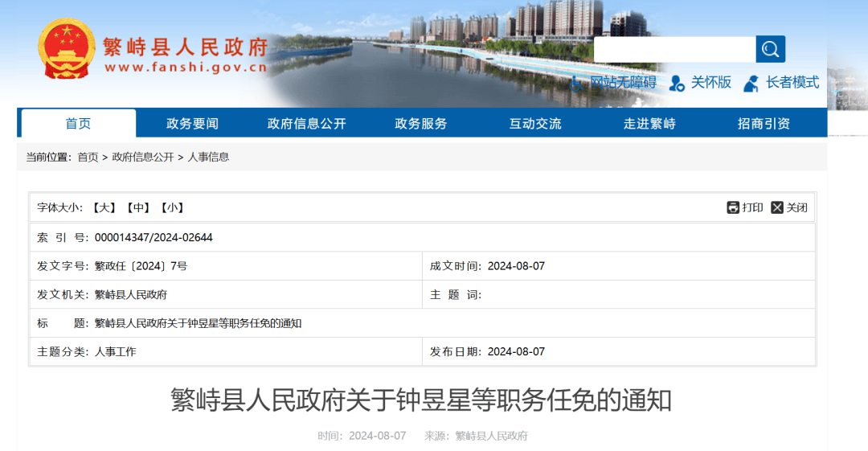Screen dimensions: 868x451
Task: Select 成文时间 date 2024-08-07
Action: pos(516,267)
